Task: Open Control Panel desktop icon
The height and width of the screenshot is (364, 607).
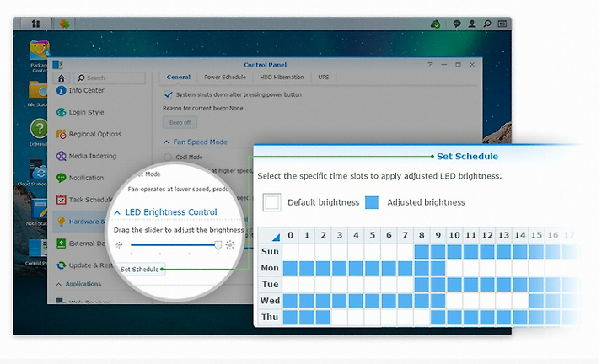Action: click(38, 249)
